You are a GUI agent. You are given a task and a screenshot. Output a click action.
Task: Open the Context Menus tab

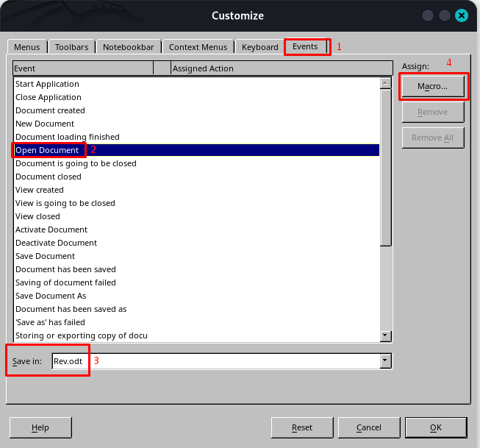coord(198,47)
